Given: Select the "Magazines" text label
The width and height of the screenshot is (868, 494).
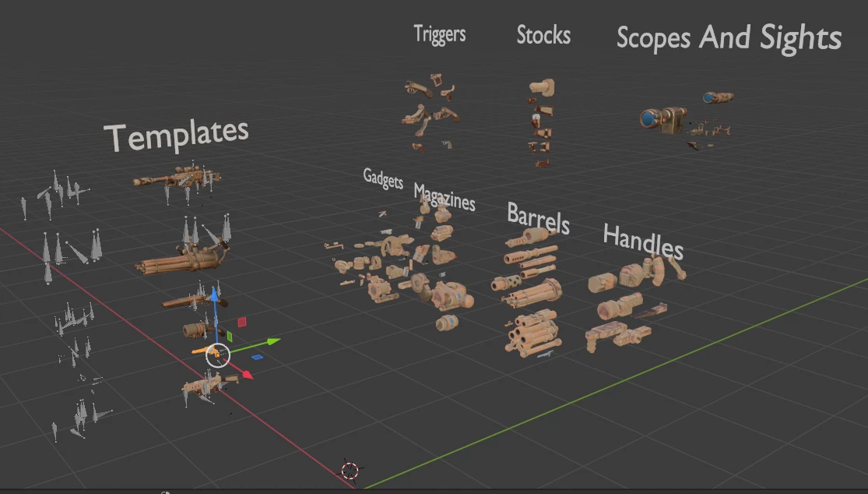Looking at the screenshot, I should 445,198.
